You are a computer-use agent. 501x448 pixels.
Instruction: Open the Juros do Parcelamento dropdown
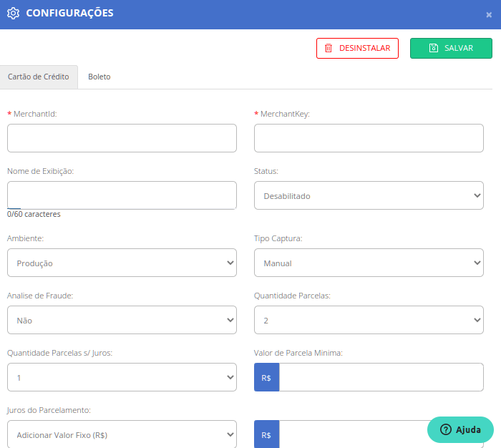click(x=122, y=434)
